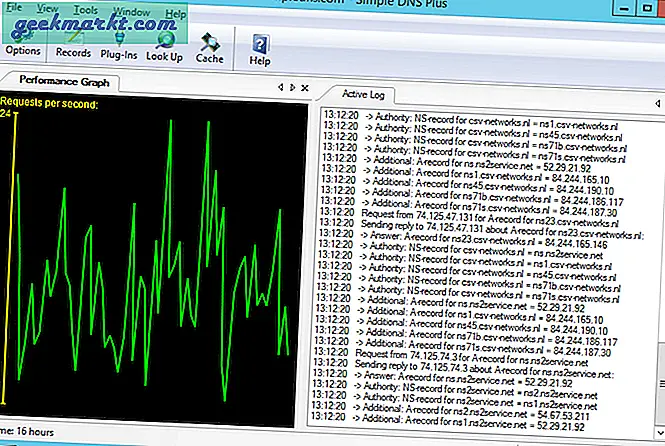Open the File menu
Viewport: 665px width, 446px height.
[14, 7]
